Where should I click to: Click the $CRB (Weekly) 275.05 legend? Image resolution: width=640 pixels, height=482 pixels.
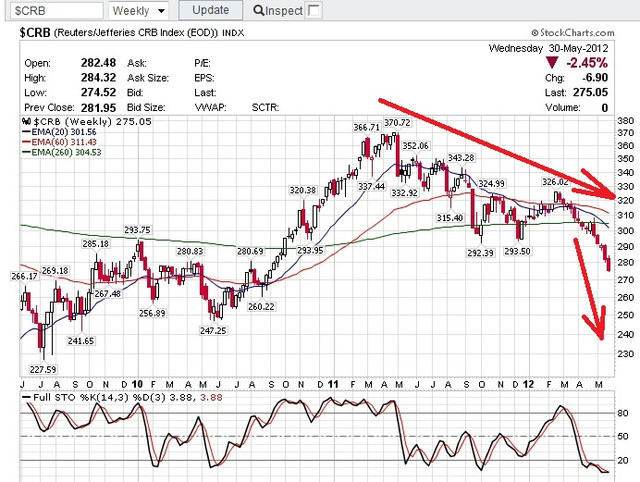92,122
